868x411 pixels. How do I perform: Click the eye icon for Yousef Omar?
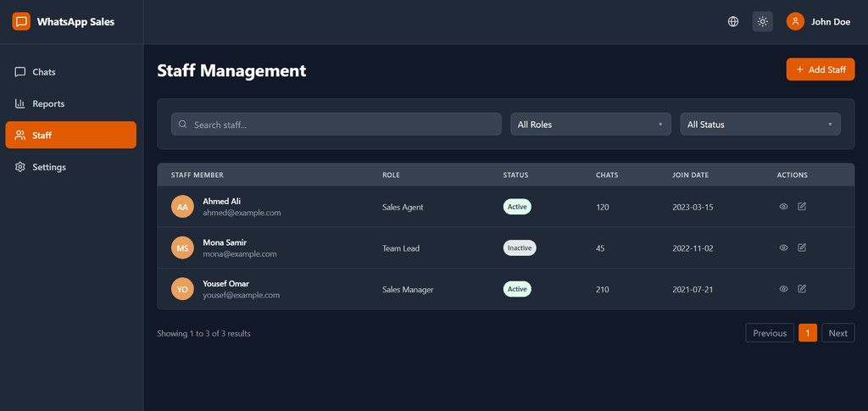783,289
